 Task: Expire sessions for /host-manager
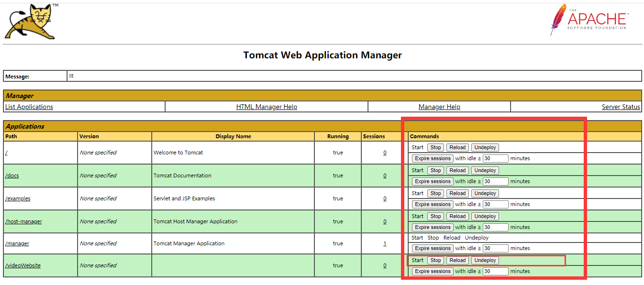tap(433, 227)
